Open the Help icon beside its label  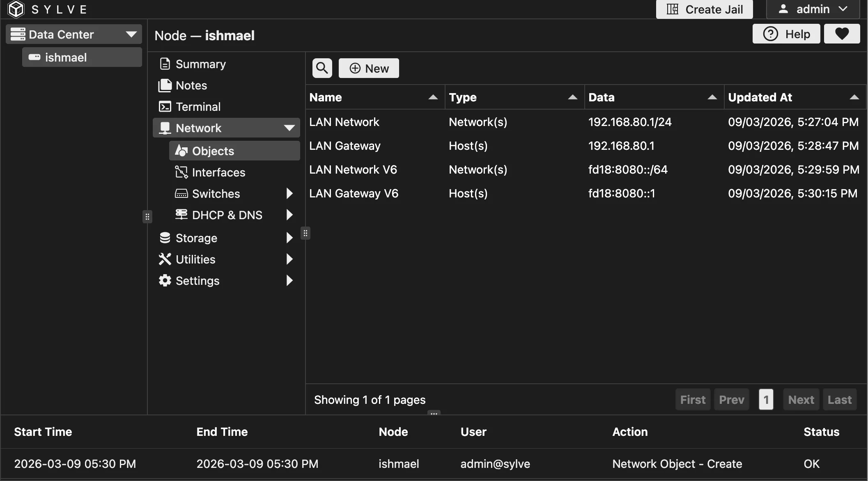[x=770, y=34]
